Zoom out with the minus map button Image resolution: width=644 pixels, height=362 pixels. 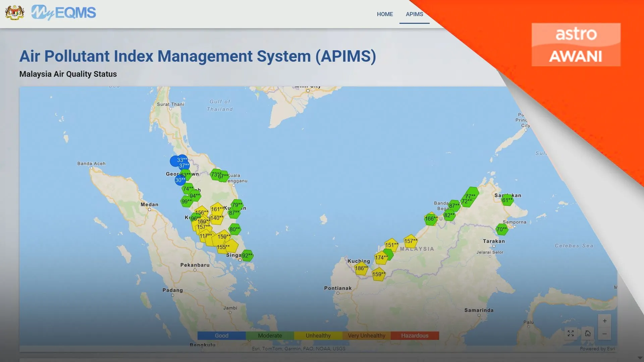click(x=604, y=334)
